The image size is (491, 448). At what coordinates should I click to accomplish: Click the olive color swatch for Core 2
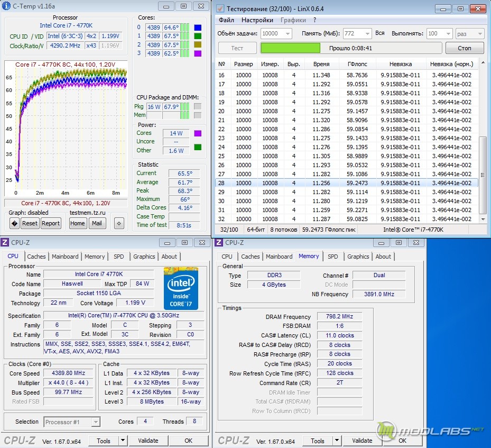point(198,44)
